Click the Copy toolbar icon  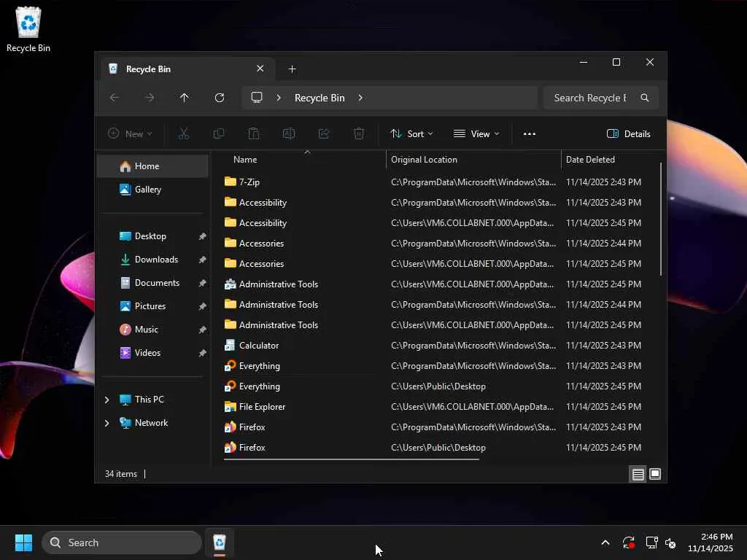pyautogui.click(x=219, y=134)
